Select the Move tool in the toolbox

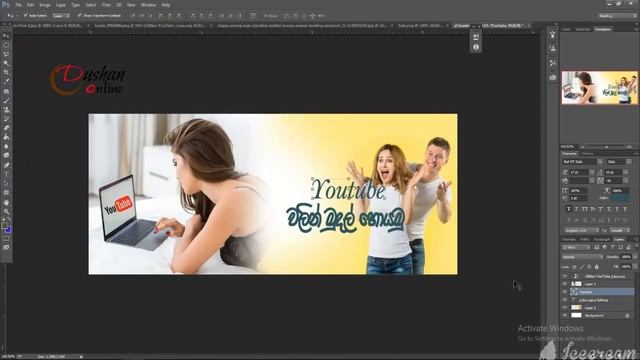tap(6, 36)
